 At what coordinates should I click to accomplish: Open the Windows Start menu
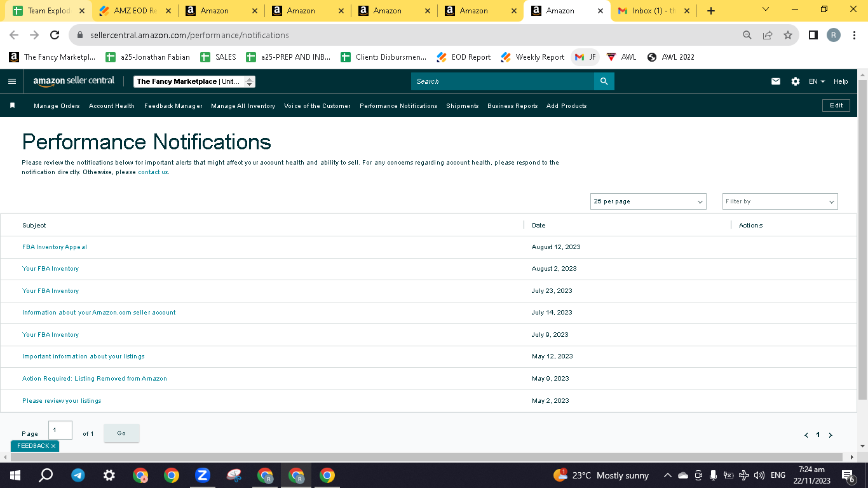pos(15,475)
